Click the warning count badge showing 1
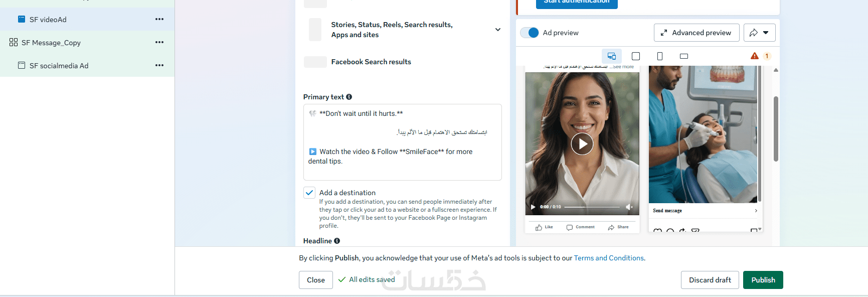The image size is (868, 297). [x=767, y=56]
